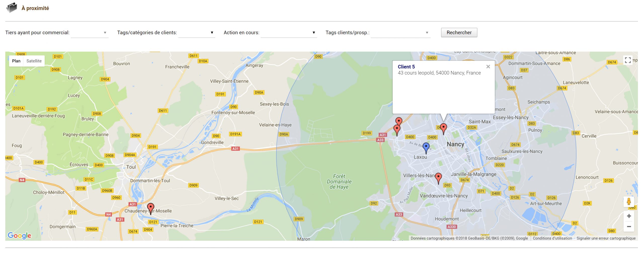Click the À proximité module icon
The width and height of the screenshot is (644, 257).
tap(12, 8)
